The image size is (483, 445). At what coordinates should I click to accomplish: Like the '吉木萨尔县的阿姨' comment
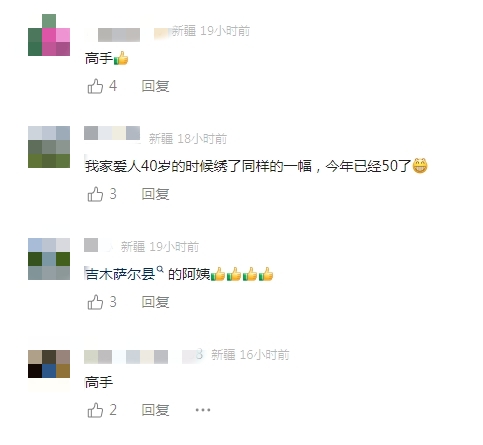pyautogui.click(x=95, y=302)
